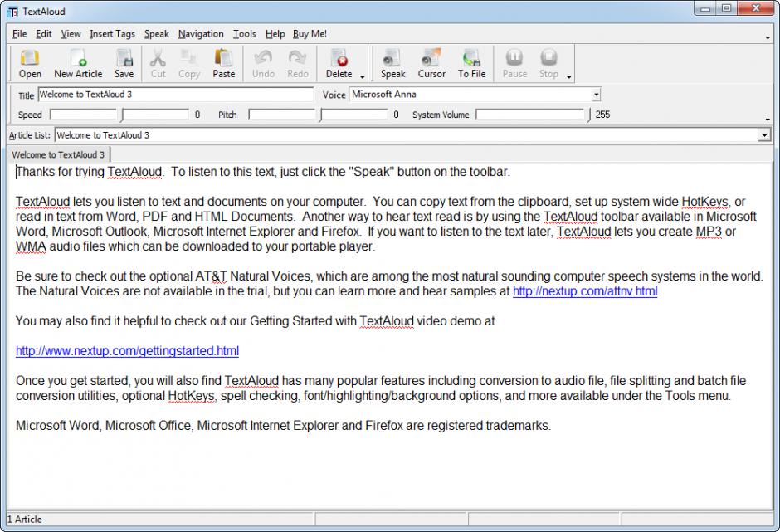Click the Delete article icon

click(x=339, y=64)
